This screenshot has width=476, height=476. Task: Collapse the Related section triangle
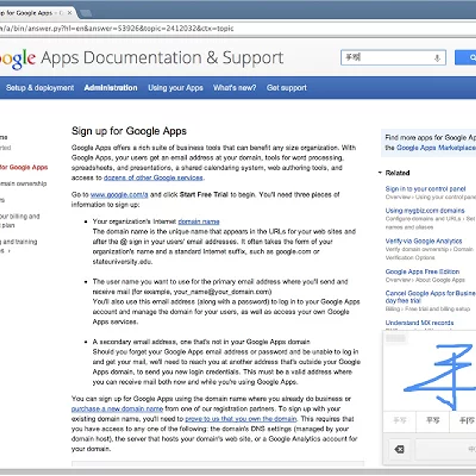[380, 173]
